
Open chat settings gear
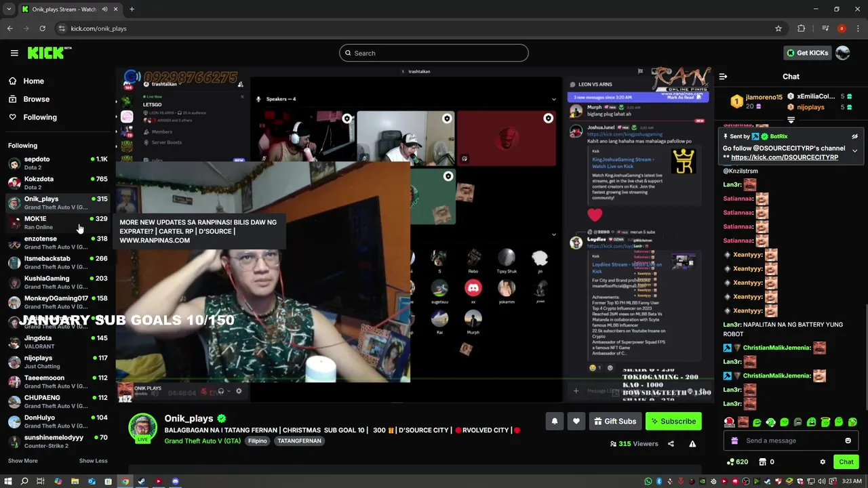(x=823, y=462)
